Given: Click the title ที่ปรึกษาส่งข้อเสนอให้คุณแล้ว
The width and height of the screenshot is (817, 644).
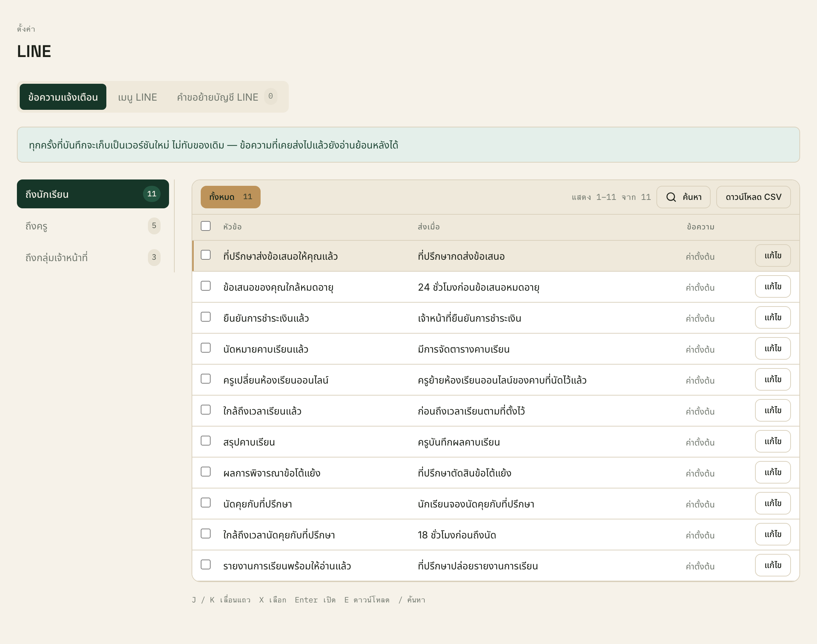Looking at the screenshot, I should [x=280, y=257].
